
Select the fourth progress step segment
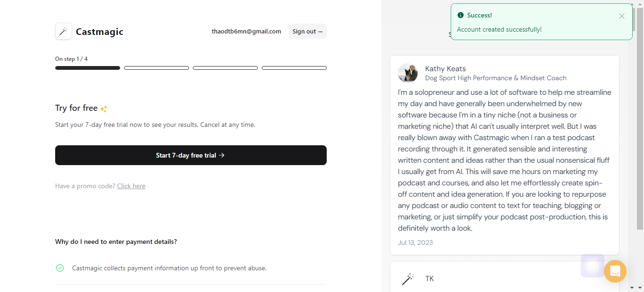click(x=294, y=68)
